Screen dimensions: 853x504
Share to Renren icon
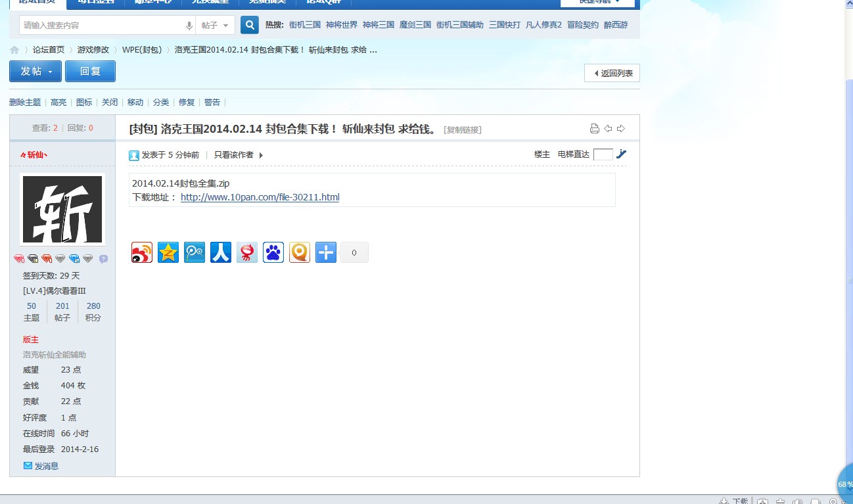coord(221,252)
